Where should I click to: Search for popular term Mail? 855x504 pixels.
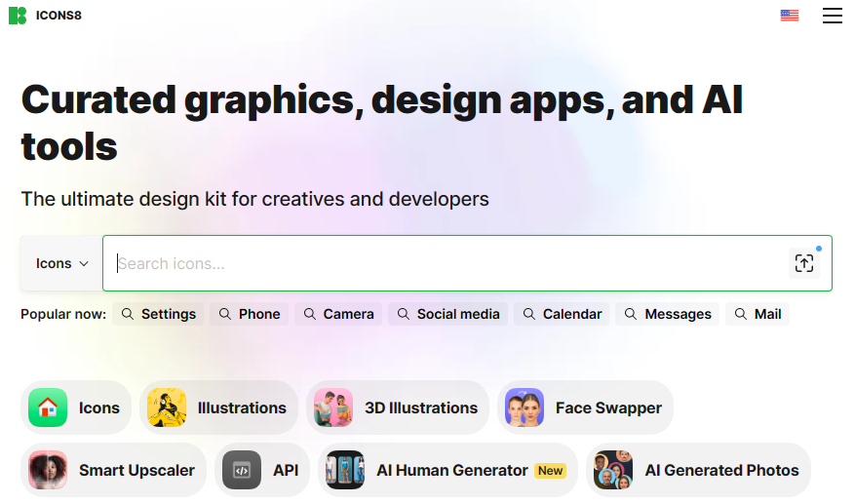click(758, 314)
